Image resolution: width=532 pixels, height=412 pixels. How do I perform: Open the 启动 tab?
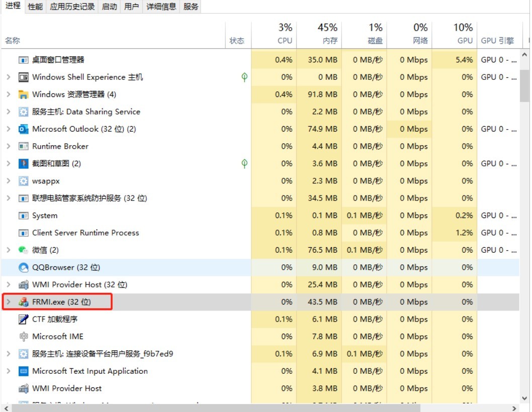click(x=109, y=7)
